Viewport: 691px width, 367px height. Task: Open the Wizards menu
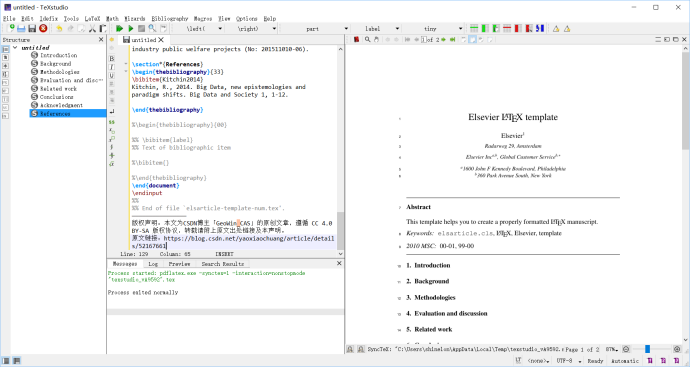[x=134, y=19]
